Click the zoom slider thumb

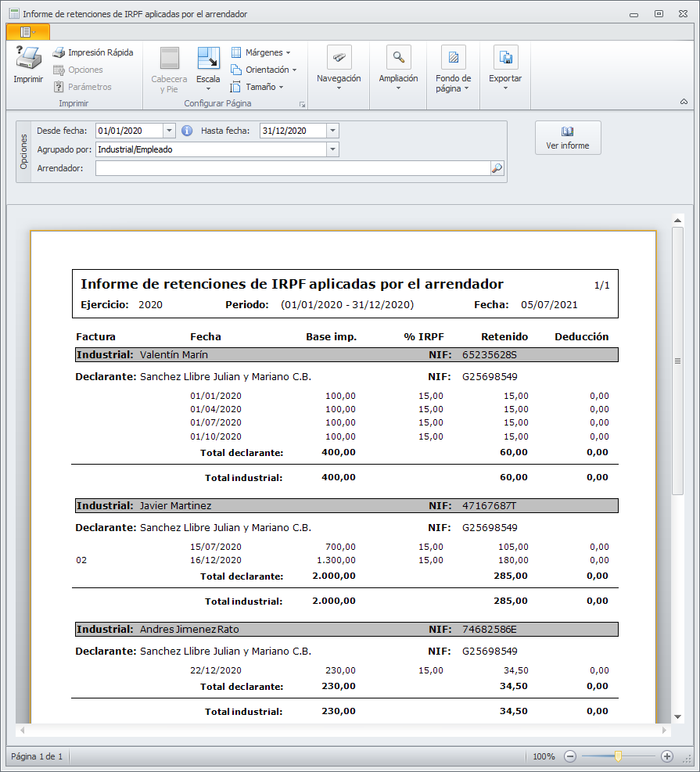point(619,756)
